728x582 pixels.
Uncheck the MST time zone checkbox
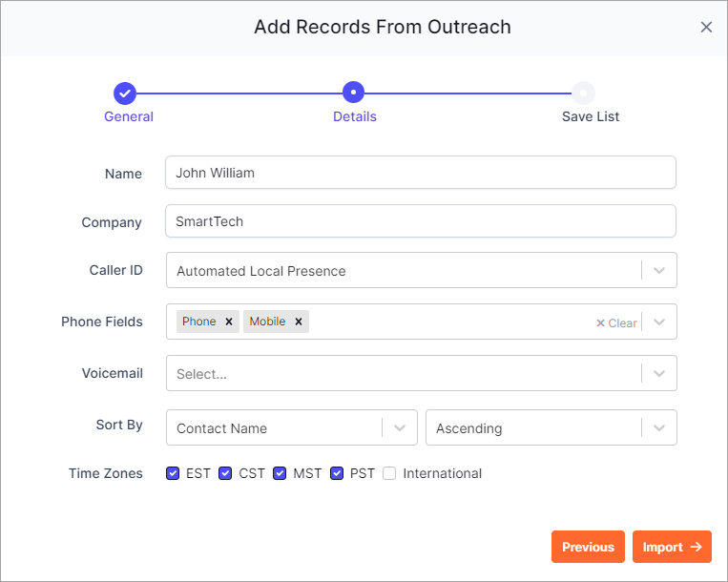click(280, 473)
